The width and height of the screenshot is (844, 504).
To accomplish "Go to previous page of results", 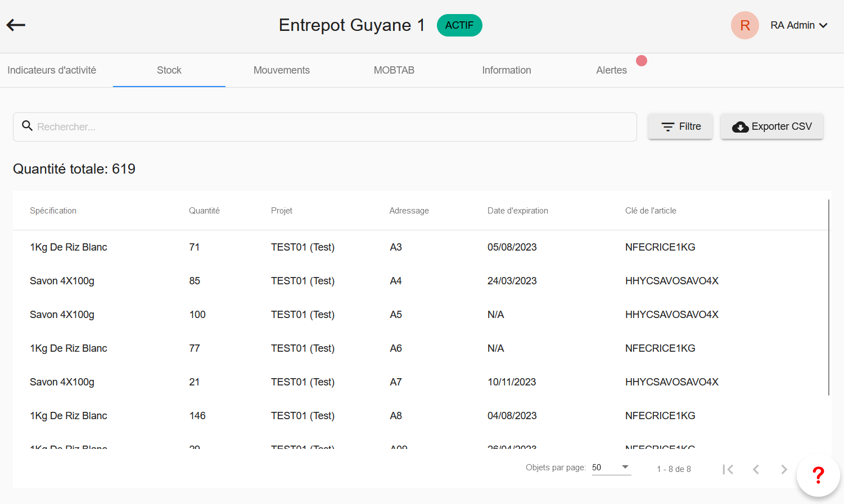I will (756, 469).
